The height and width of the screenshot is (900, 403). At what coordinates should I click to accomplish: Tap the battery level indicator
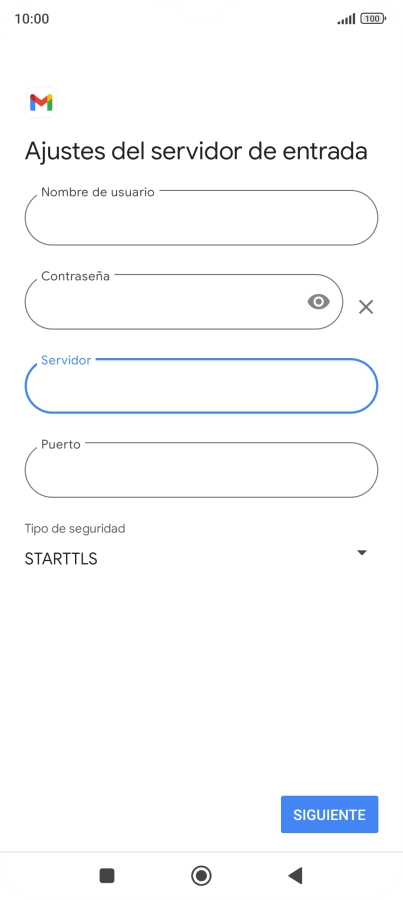point(373,19)
